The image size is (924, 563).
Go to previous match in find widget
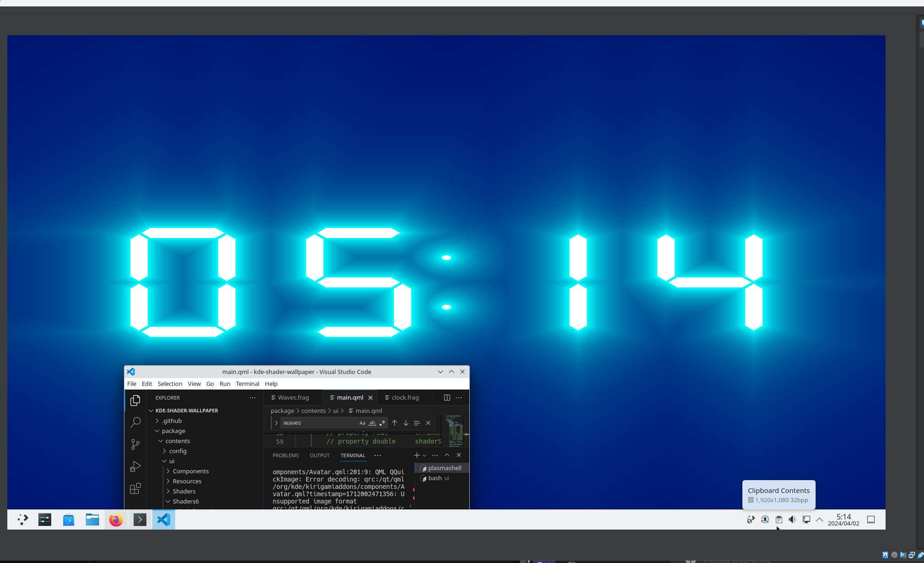coord(394,423)
